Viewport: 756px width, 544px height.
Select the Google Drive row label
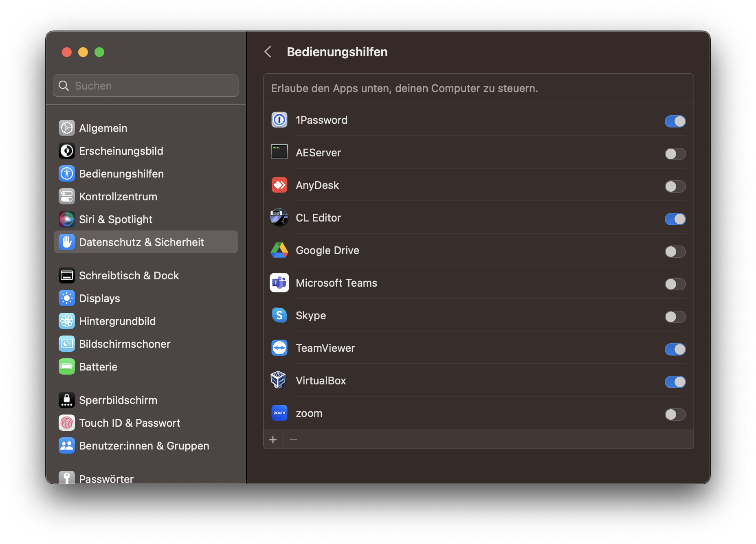(327, 250)
